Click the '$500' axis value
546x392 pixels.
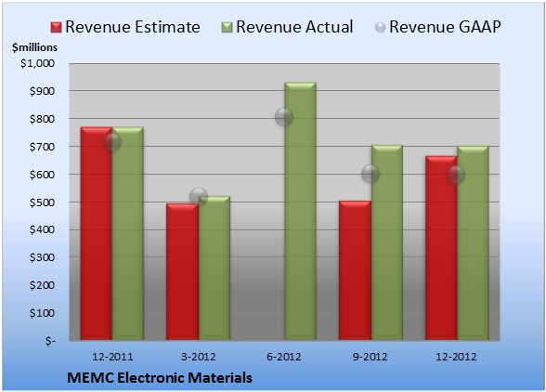point(42,203)
